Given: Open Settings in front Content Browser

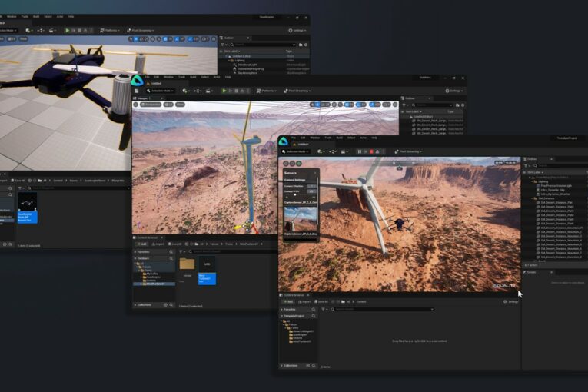Looking at the screenshot, I should tap(510, 301).
